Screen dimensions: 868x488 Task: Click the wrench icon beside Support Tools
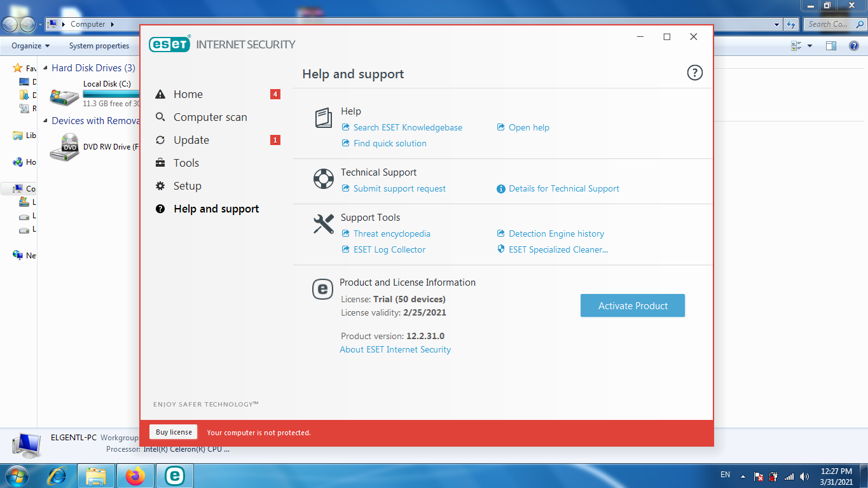click(324, 224)
